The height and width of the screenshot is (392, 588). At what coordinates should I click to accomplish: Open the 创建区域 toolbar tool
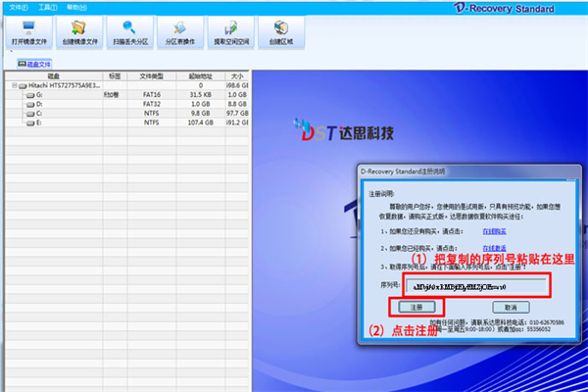coord(281,32)
